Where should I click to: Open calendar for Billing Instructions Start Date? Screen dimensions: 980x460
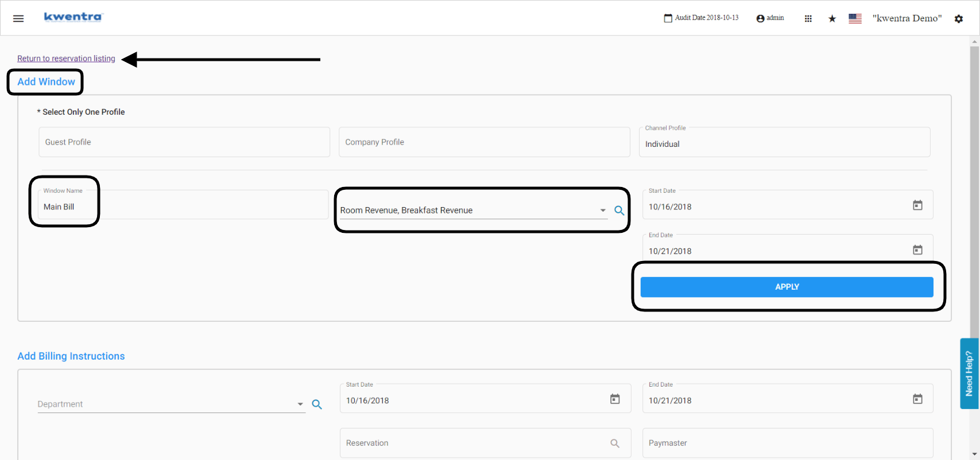pos(615,399)
